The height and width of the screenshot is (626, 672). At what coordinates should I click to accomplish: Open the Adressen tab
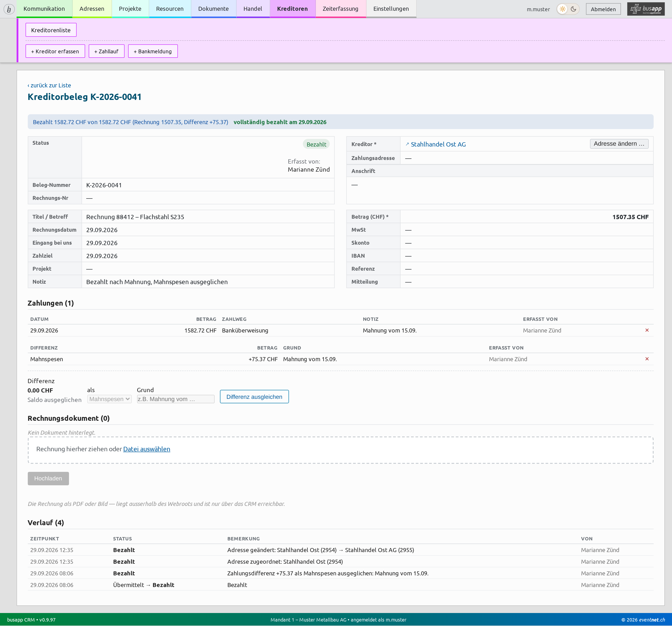pos(92,9)
